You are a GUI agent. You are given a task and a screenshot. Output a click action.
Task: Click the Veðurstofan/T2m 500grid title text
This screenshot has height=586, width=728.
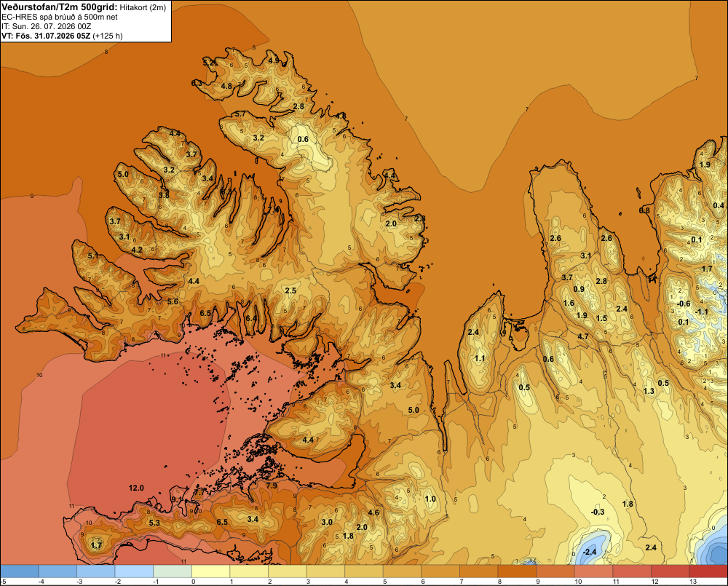point(59,7)
